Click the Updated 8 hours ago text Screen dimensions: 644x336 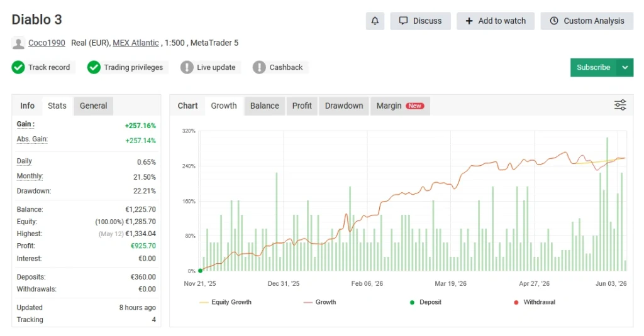pyautogui.click(x=138, y=308)
